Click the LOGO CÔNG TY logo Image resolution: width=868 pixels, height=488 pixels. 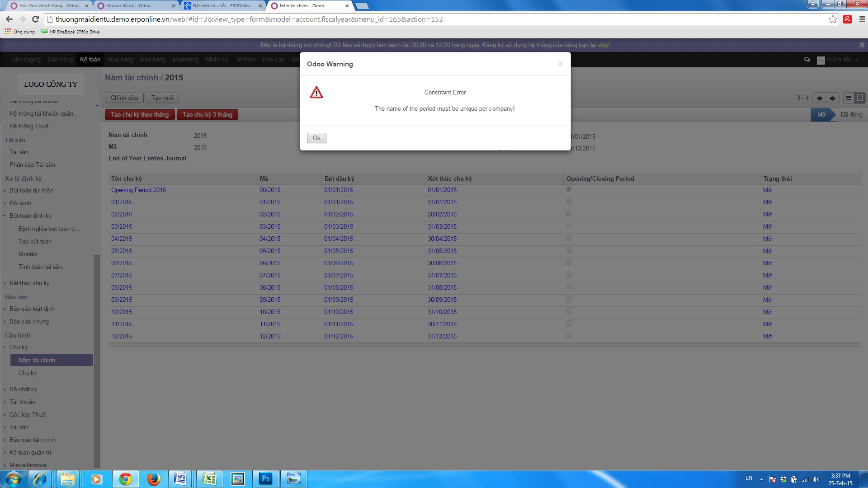click(51, 84)
